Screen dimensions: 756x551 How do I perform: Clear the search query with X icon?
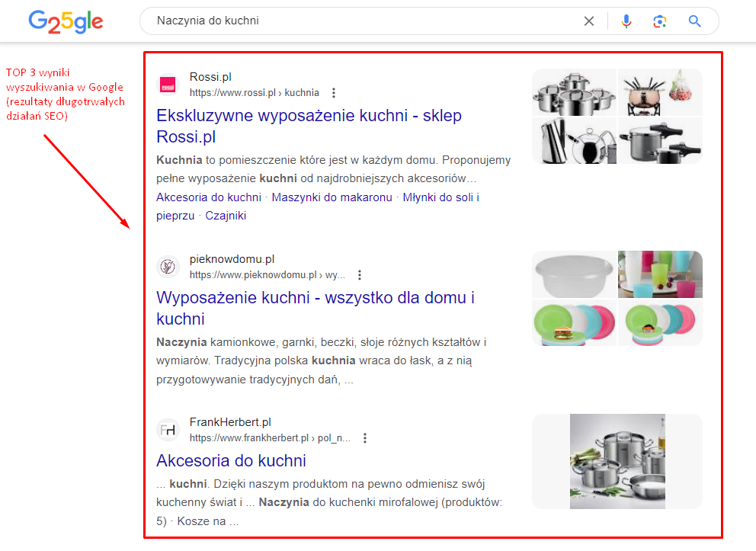click(588, 21)
